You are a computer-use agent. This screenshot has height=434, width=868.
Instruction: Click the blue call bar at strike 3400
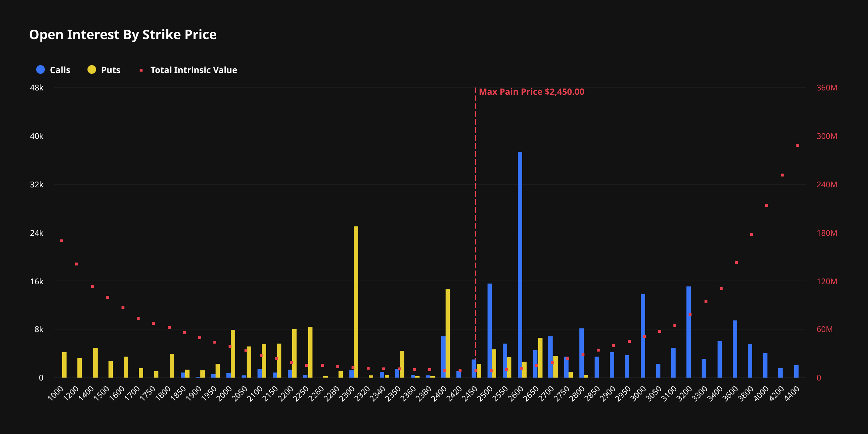(x=720, y=359)
